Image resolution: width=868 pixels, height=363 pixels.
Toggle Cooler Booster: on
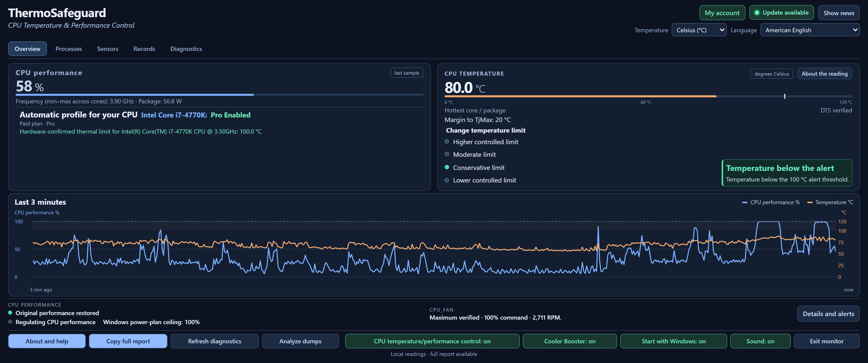click(x=569, y=341)
